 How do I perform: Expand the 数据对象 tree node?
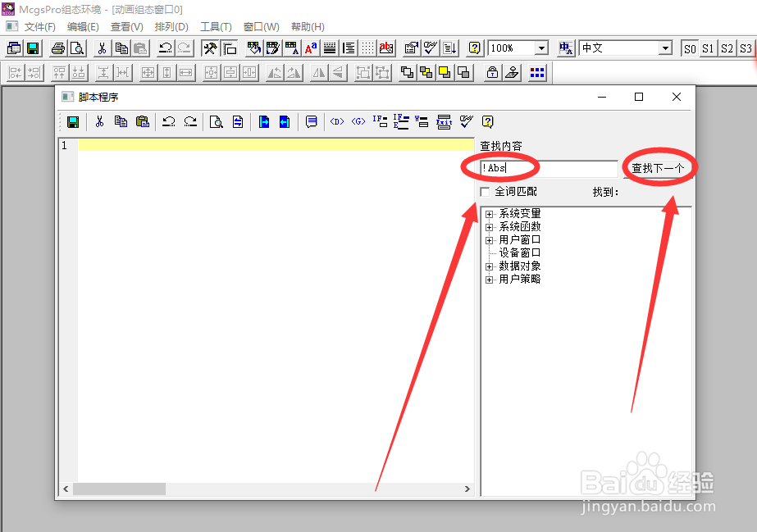(x=489, y=266)
